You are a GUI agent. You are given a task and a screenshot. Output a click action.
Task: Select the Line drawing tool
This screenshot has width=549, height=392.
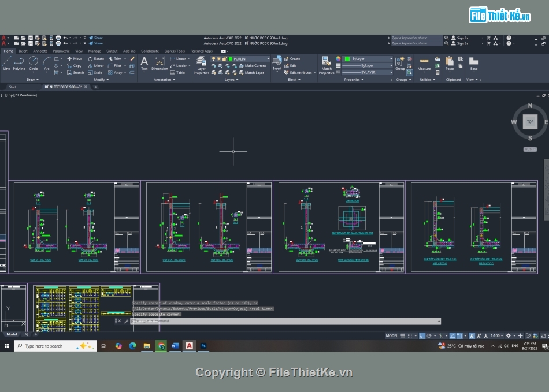click(8, 61)
